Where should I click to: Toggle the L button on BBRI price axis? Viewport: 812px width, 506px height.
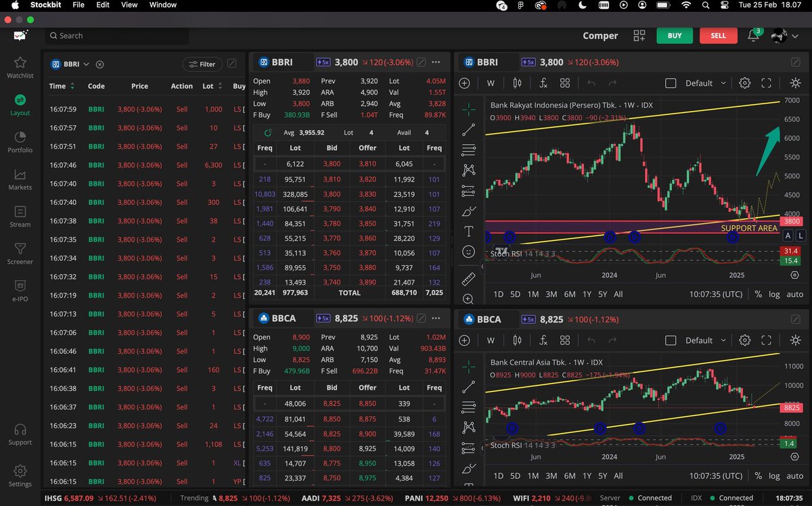pos(800,235)
